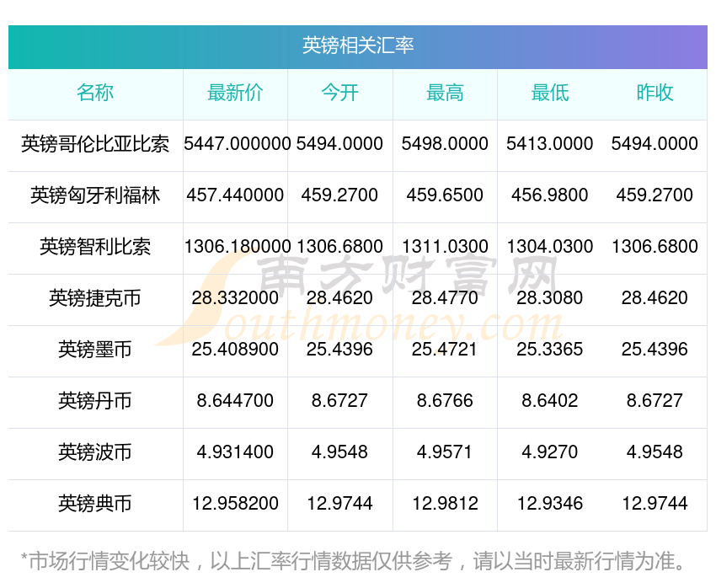Select the highest value 459.6500

[445, 195]
